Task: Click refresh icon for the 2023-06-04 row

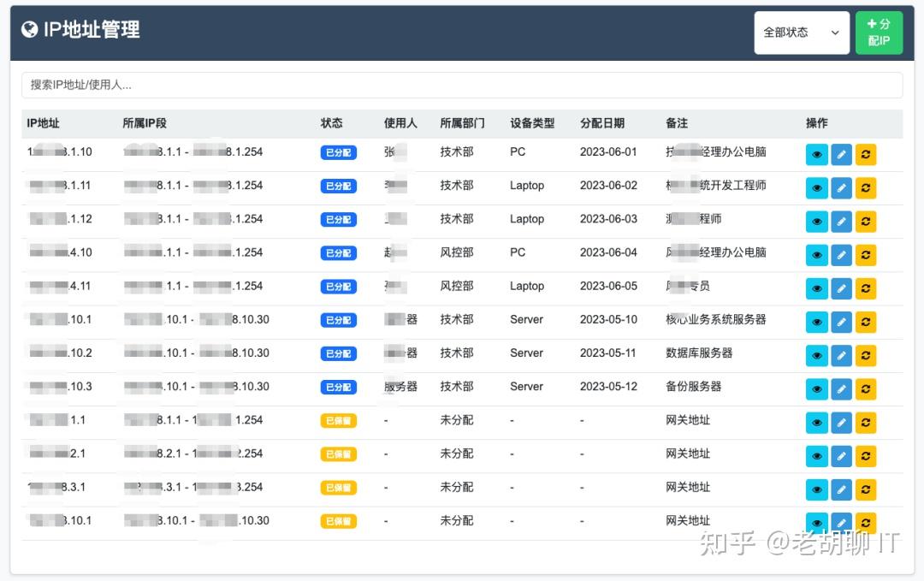Action: [x=866, y=255]
